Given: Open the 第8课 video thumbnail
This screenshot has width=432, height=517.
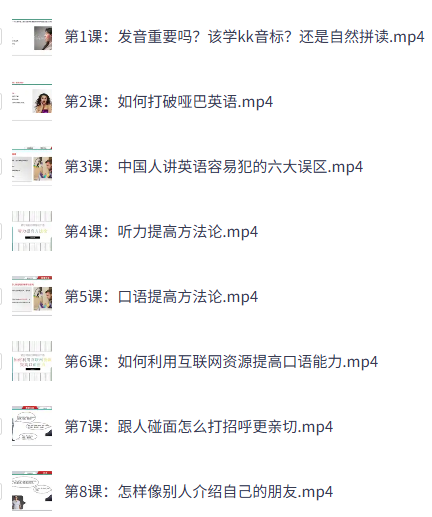Looking at the screenshot, I should pyautogui.click(x=32, y=491).
